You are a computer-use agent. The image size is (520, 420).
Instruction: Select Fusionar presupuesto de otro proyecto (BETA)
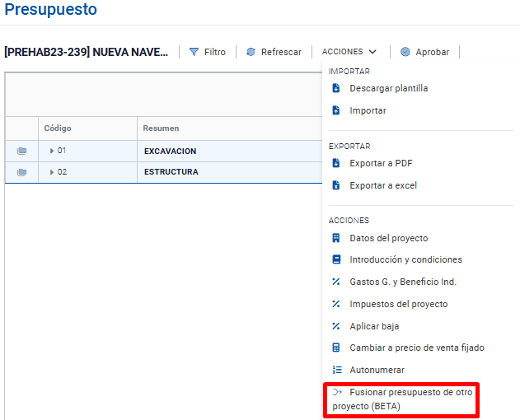click(401, 399)
